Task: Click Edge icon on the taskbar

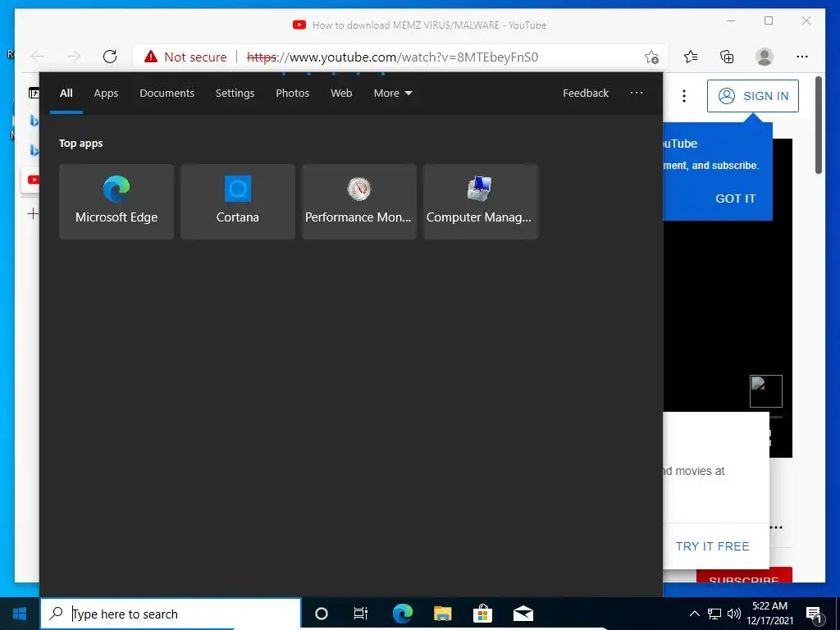Action: (x=402, y=614)
